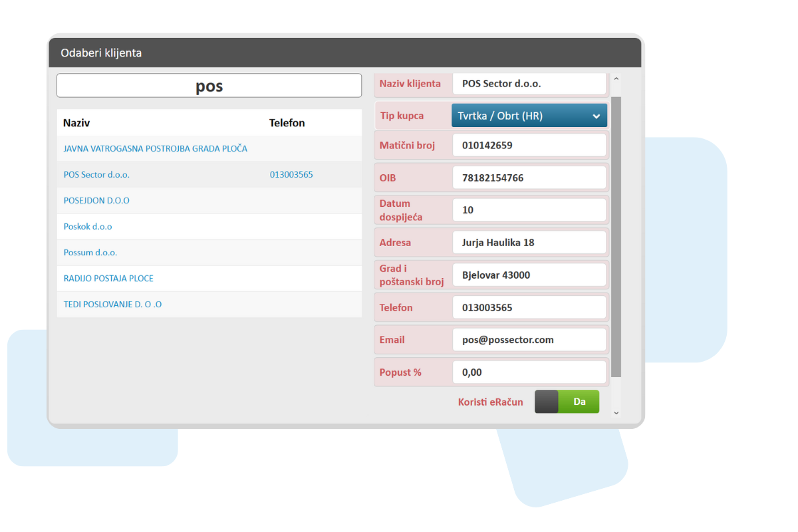
Task: Click the Matični broj input field
Action: (529, 145)
